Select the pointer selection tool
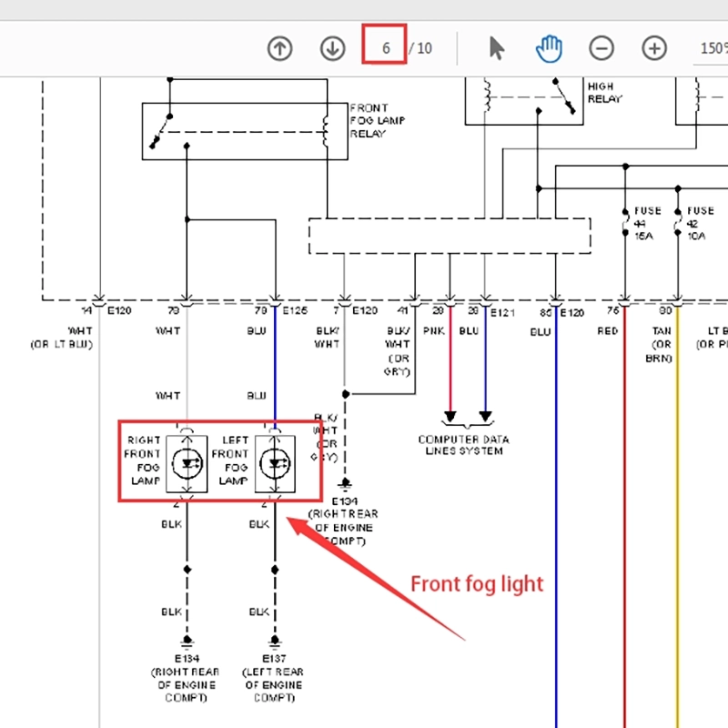 (497, 48)
